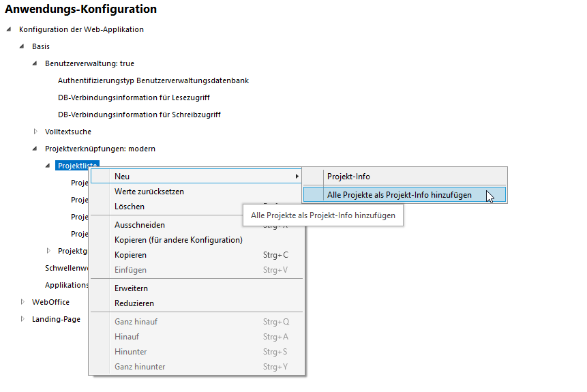
Task: Expand the Landing-Page tree node
Action: pos(22,318)
